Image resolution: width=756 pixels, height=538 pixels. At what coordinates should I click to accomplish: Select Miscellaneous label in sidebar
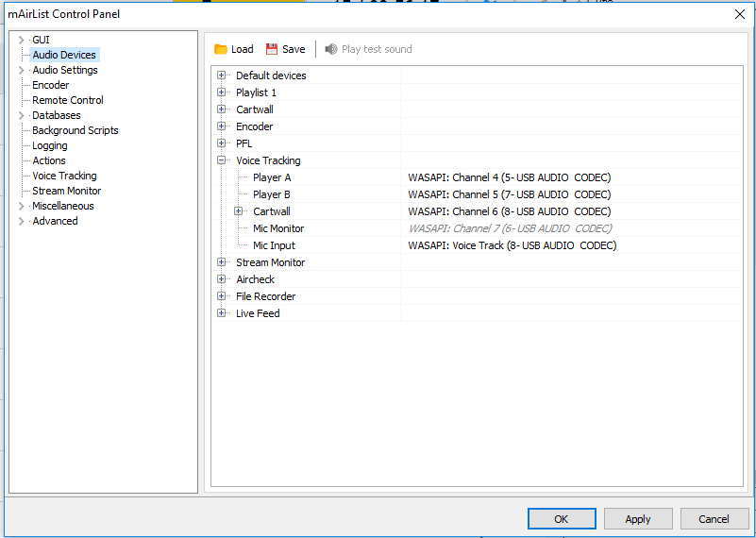point(63,207)
